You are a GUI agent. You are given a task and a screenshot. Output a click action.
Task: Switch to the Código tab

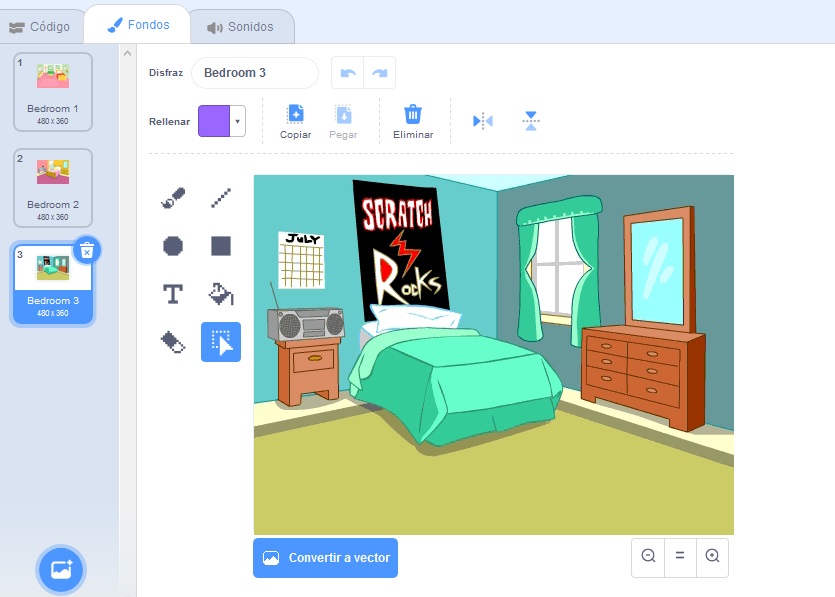pyautogui.click(x=42, y=27)
